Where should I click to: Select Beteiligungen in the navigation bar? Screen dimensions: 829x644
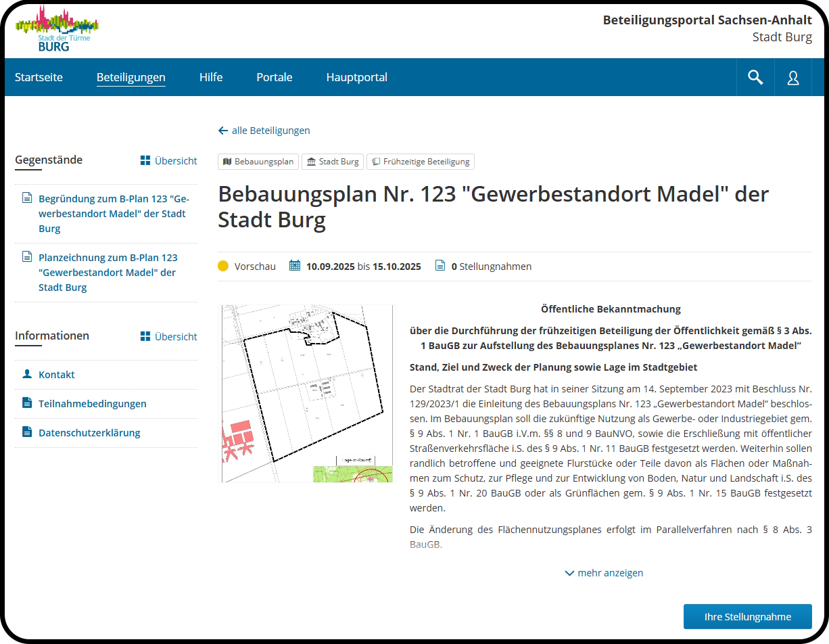pyautogui.click(x=131, y=77)
